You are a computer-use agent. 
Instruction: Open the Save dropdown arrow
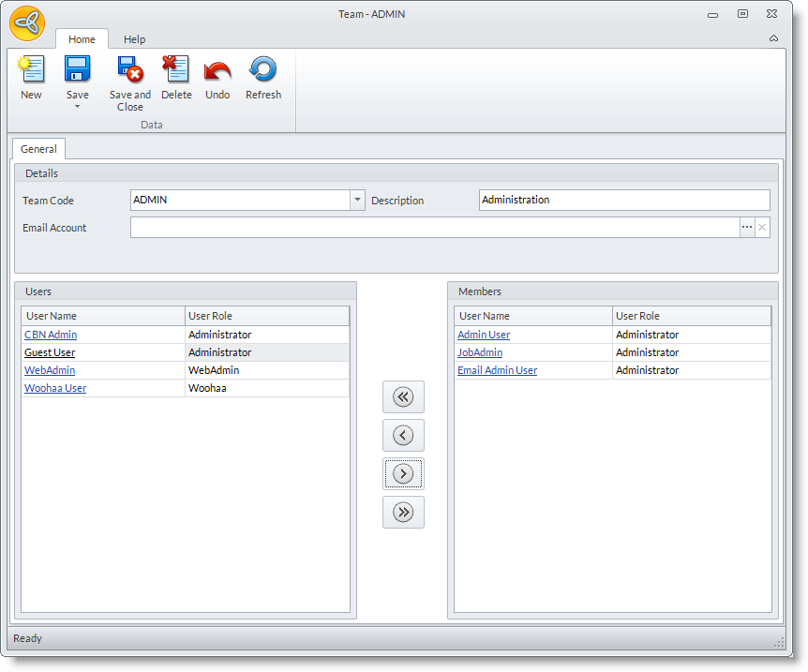77,106
